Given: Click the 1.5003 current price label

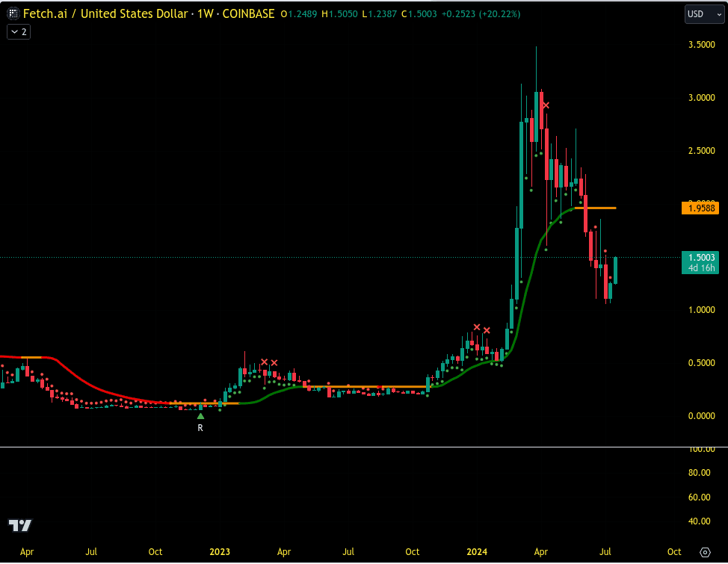Looking at the screenshot, I should [700, 257].
